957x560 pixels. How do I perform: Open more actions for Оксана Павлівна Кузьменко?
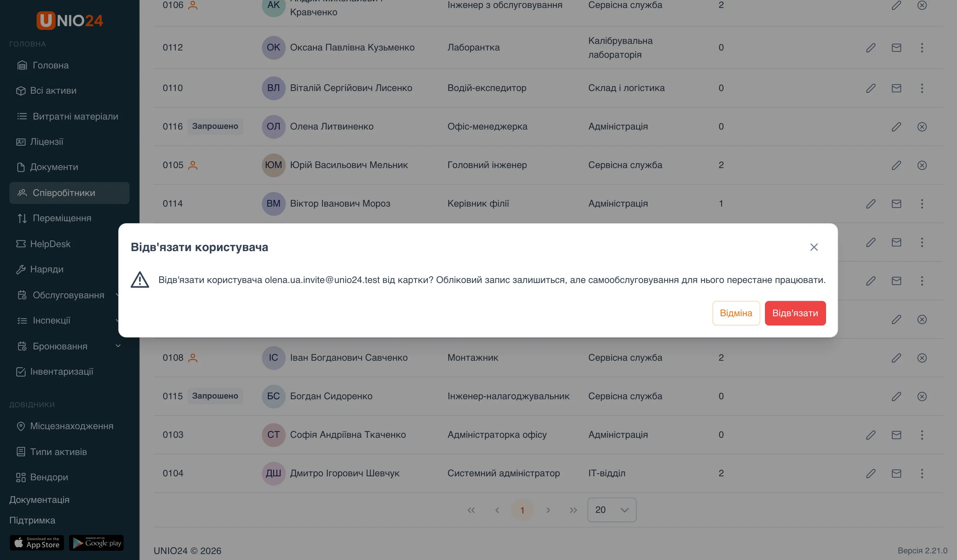[922, 47]
